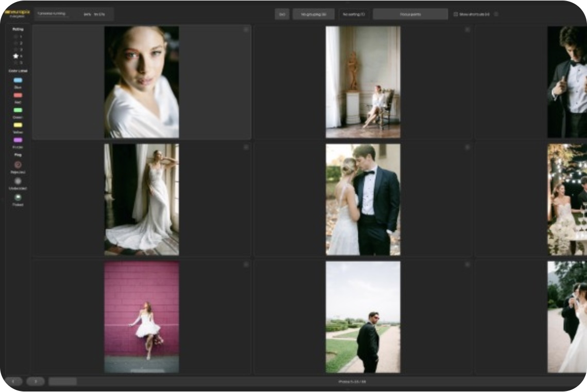Viewport: 587px width, 392px height.
Task: Filter by the Rejected flag icon
Action: coord(18,165)
